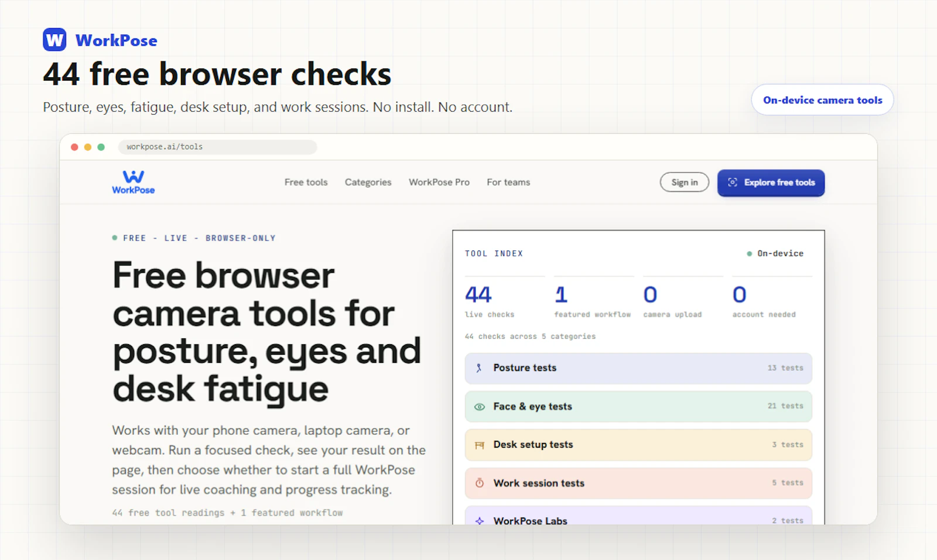This screenshot has width=937, height=560.
Task: Click the blue W WorkPose badge icon
Action: click(x=54, y=40)
